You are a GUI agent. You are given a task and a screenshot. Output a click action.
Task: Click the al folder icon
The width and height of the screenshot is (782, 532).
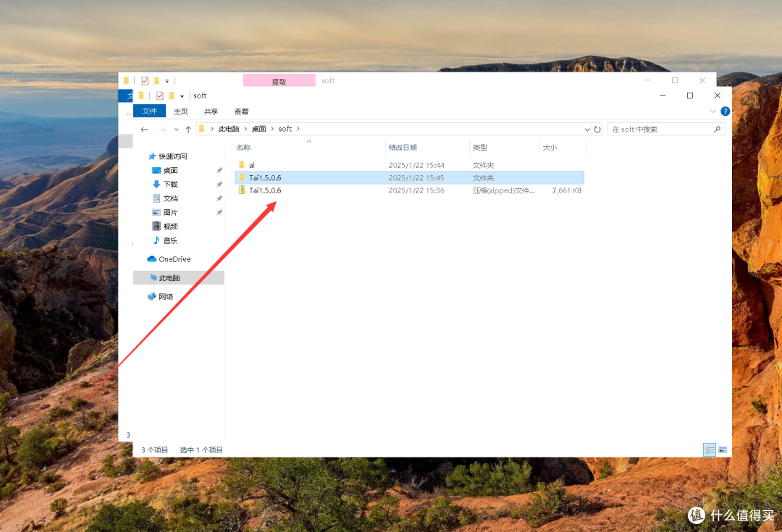[242, 165]
